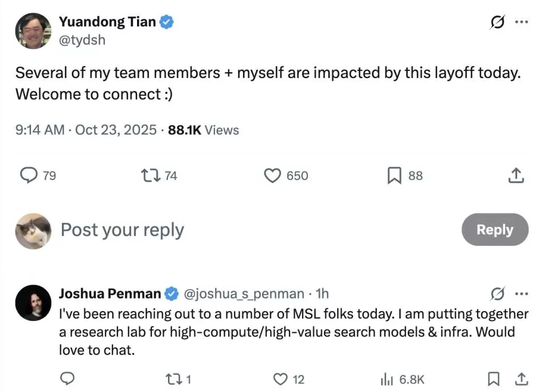This screenshot has height=392, width=539.
Task: Click the Grok icon on main post
Action: click(498, 22)
